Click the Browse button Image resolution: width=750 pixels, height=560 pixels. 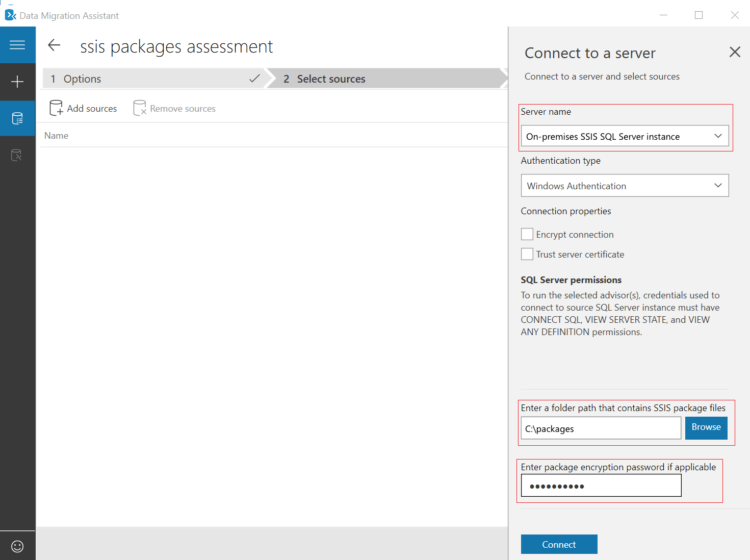pyautogui.click(x=706, y=427)
